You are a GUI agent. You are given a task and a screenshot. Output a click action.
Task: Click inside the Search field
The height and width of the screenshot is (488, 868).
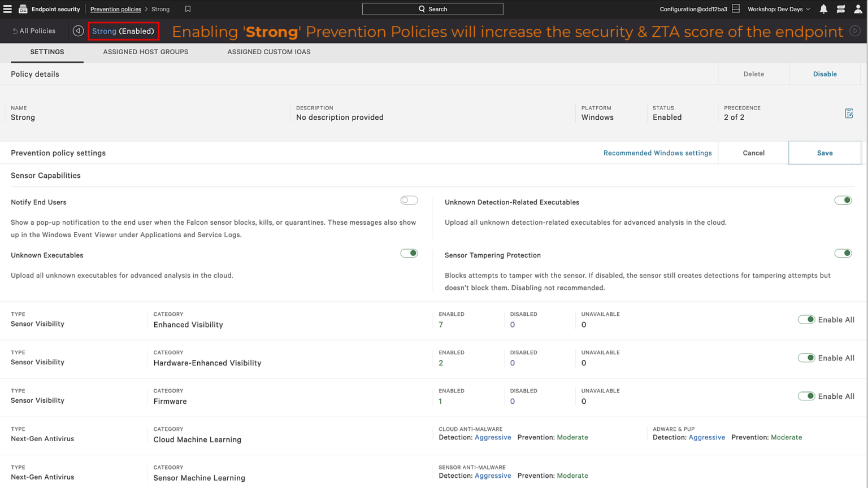[432, 8]
